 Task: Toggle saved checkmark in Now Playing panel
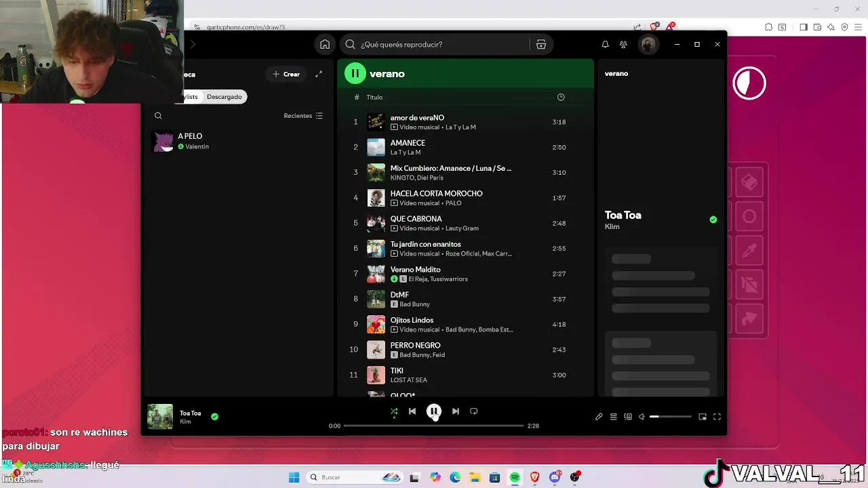[713, 220]
